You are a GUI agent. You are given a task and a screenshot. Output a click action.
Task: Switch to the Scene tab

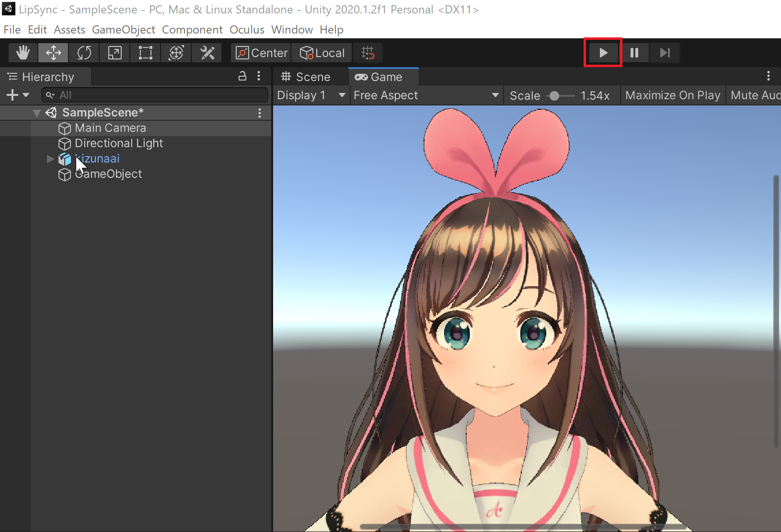coord(306,77)
